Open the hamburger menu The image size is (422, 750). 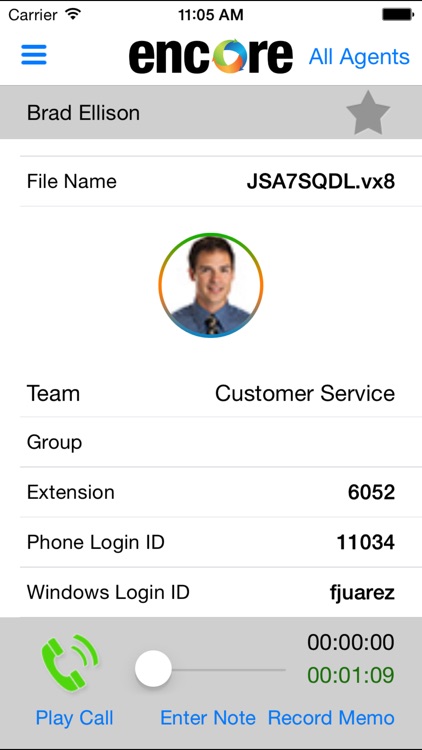click(x=34, y=55)
